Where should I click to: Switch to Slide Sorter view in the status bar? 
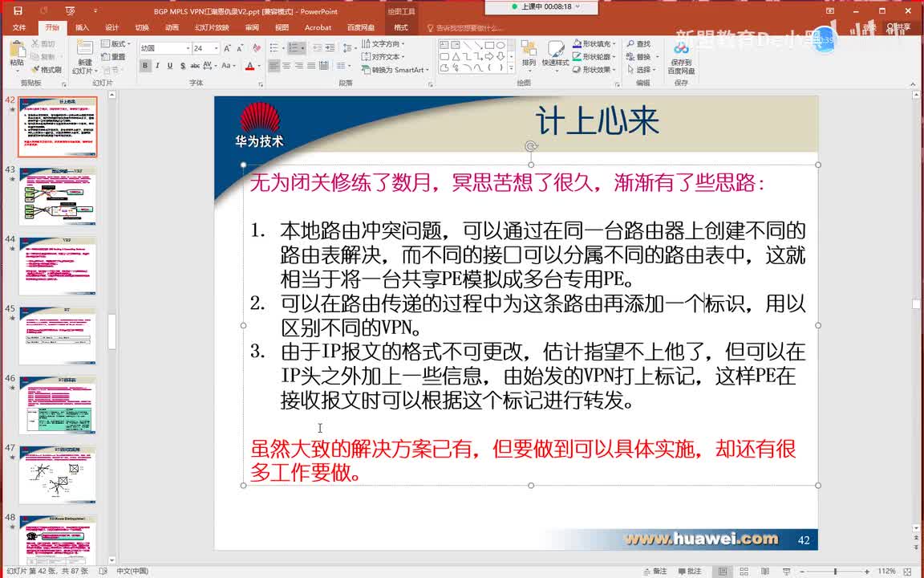744,571
